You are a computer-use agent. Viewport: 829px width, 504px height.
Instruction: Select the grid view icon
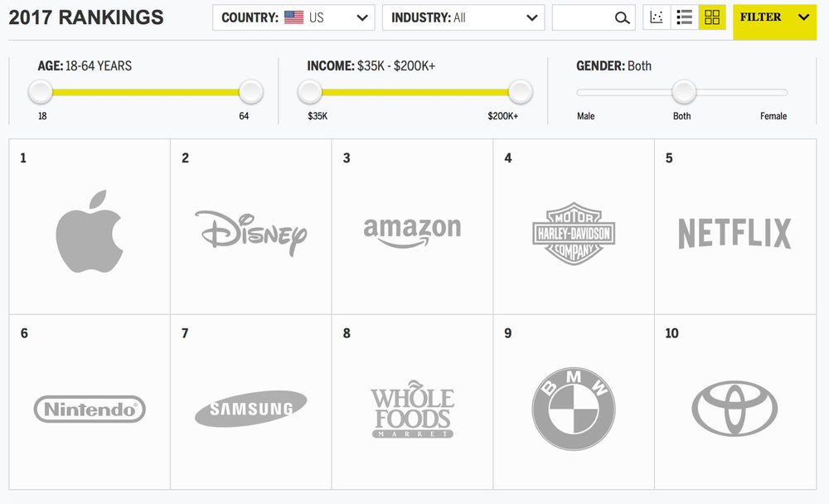712,17
